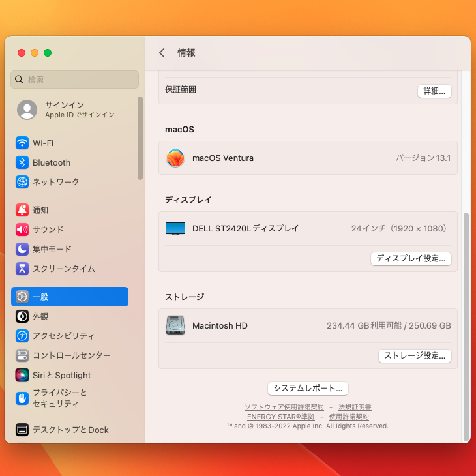Open Siri と Spotlight icon
Viewport: 476px width, 476px height.
(22, 375)
